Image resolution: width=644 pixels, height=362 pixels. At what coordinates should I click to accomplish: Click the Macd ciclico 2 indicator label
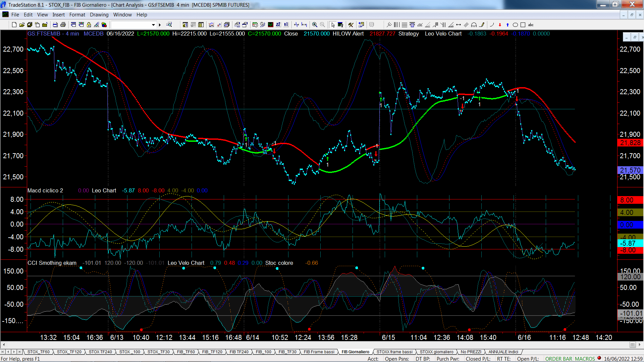45,191
